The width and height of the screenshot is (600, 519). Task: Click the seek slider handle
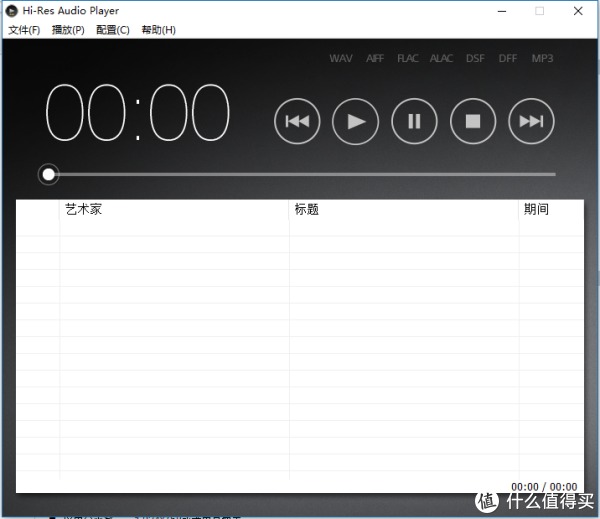pyautogui.click(x=49, y=175)
